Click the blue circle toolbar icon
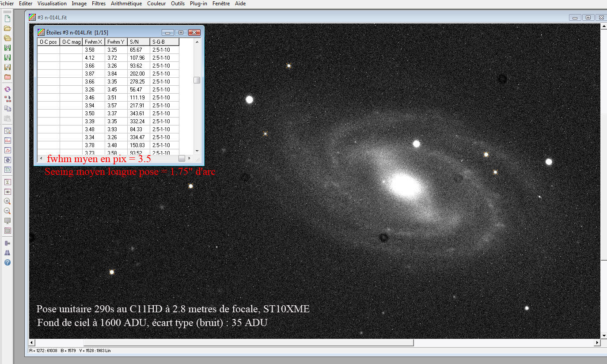 click(8, 160)
